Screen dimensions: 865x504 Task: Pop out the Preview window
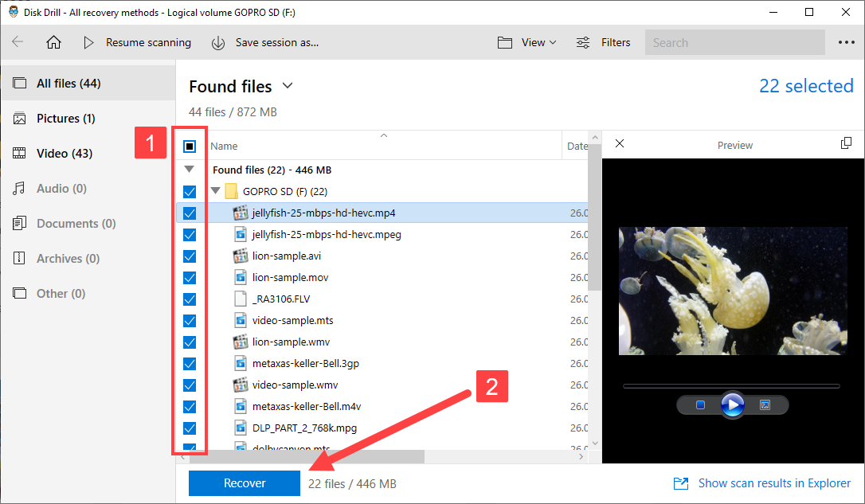point(846,143)
